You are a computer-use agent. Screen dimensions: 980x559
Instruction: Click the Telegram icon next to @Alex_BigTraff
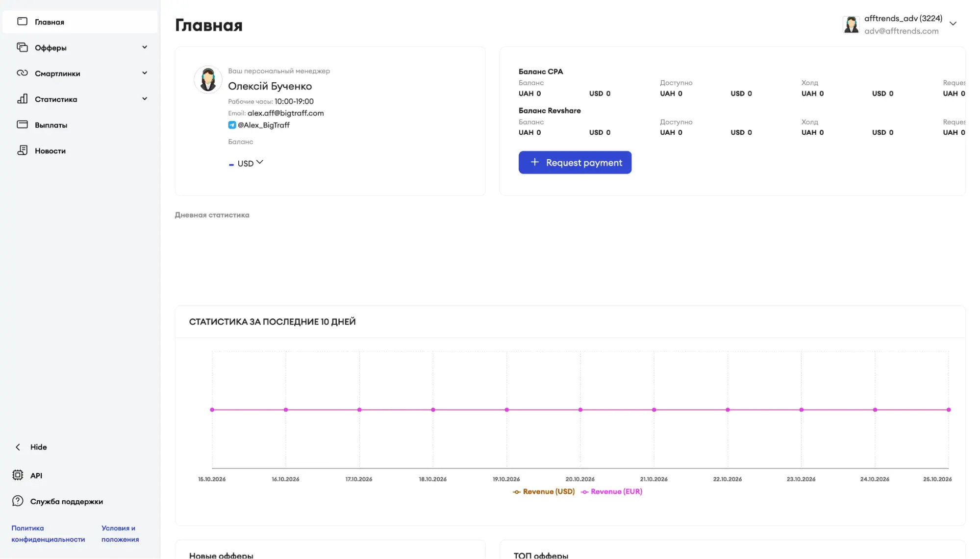pyautogui.click(x=232, y=125)
